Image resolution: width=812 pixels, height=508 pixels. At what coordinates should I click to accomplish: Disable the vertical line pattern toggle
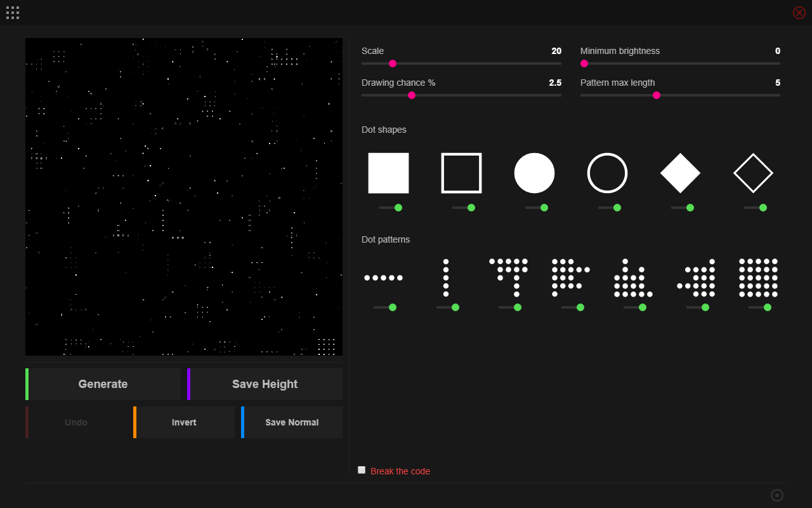(x=448, y=307)
